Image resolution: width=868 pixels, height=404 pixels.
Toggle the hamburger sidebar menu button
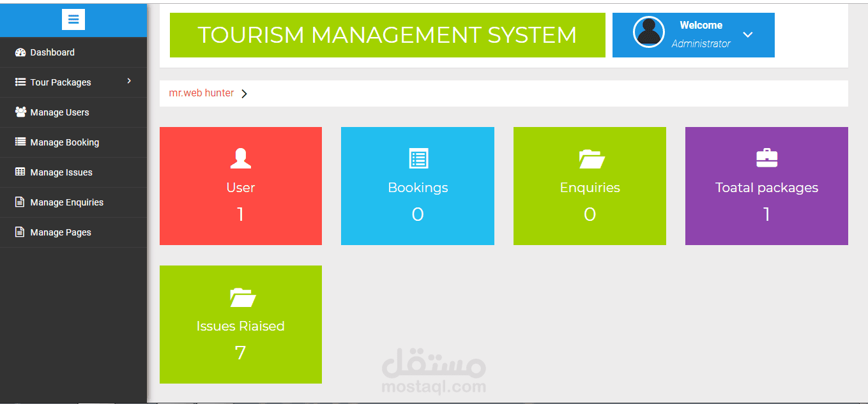73,20
